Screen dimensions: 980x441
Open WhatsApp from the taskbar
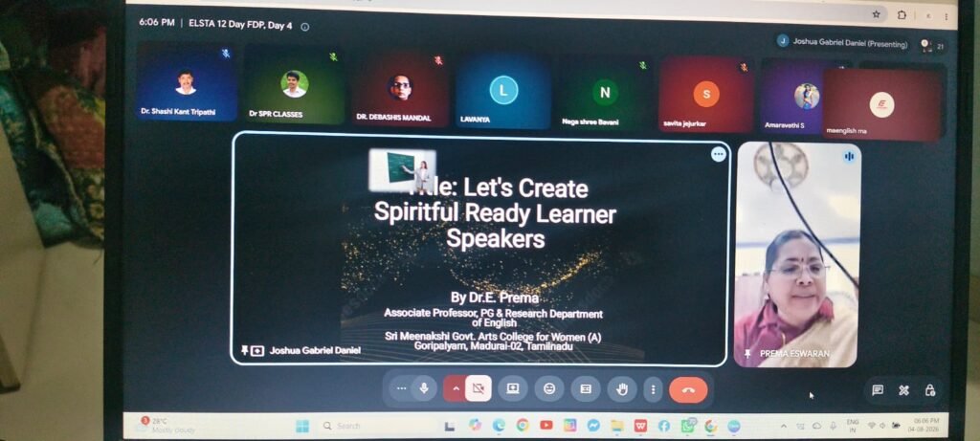click(x=687, y=426)
